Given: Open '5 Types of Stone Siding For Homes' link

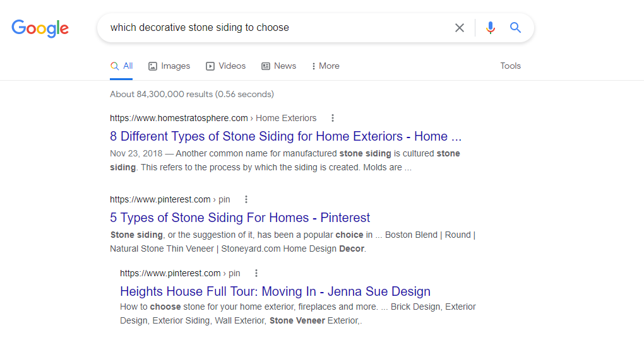Looking at the screenshot, I should [240, 218].
